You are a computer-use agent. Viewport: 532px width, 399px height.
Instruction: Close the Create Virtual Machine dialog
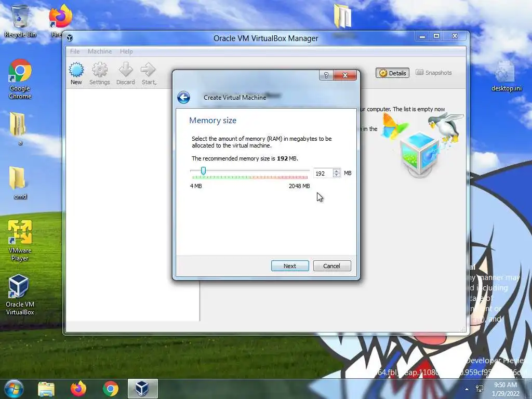pos(345,75)
